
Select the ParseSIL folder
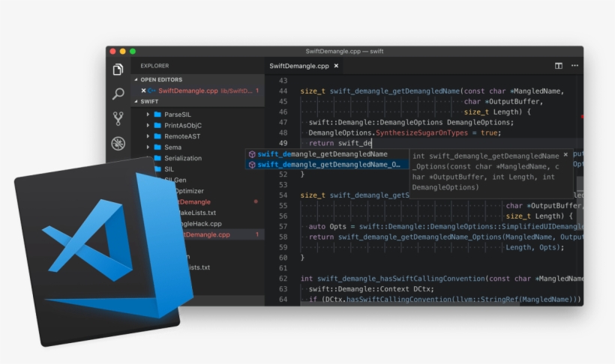click(x=177, y=115)
